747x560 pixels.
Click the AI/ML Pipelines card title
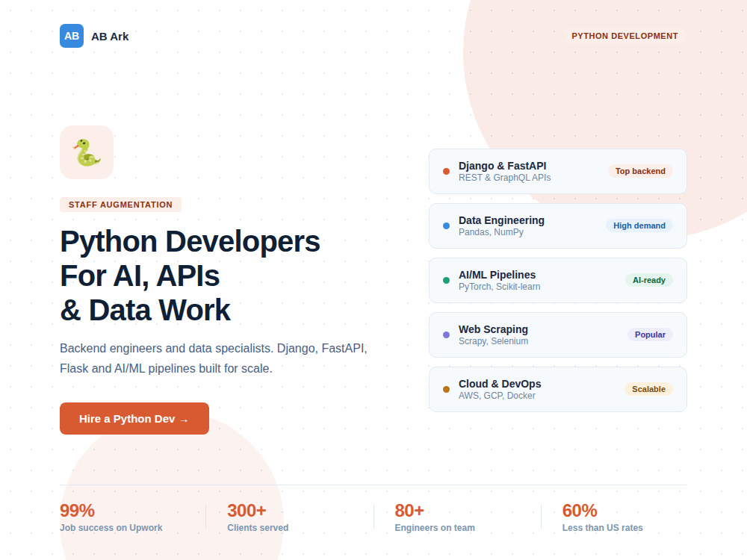click(497, 275)
